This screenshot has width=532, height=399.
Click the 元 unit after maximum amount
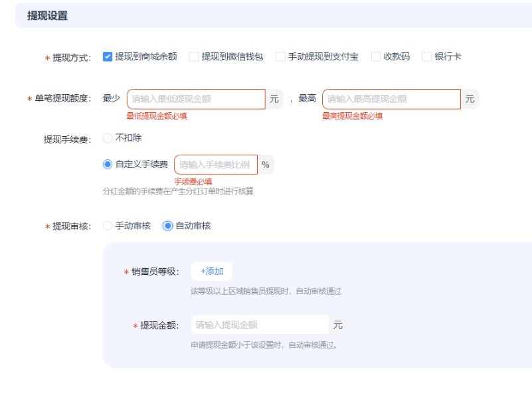click(x=470, y=99)
